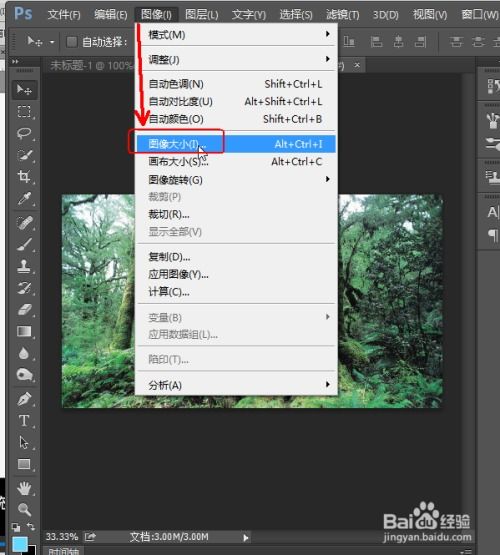
Task: Select the Gradient tool
Action: [24, 331]
